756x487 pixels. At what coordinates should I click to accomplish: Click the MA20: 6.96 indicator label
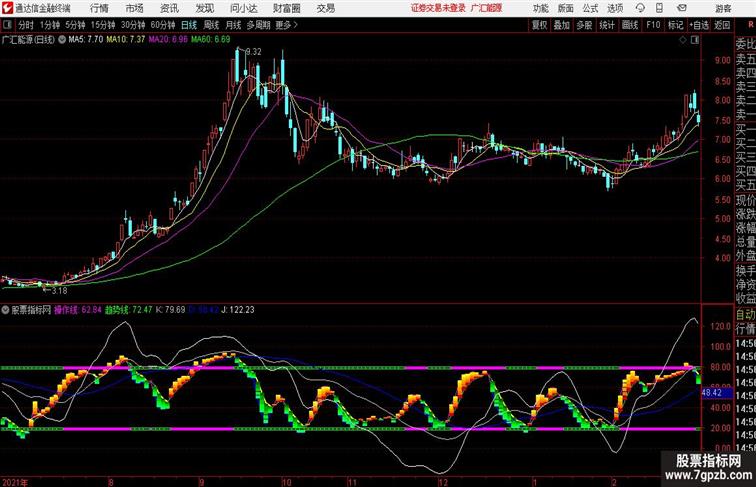(168, 40)
